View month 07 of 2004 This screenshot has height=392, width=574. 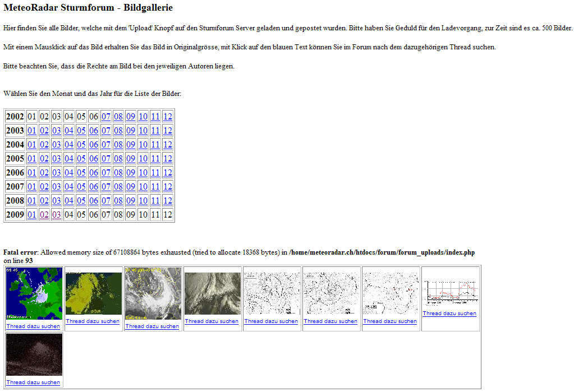[106, 145]
